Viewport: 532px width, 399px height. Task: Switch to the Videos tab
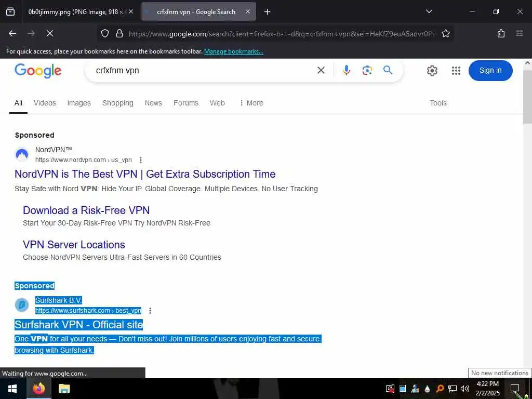pyautogui.click(x=45, y=103)
